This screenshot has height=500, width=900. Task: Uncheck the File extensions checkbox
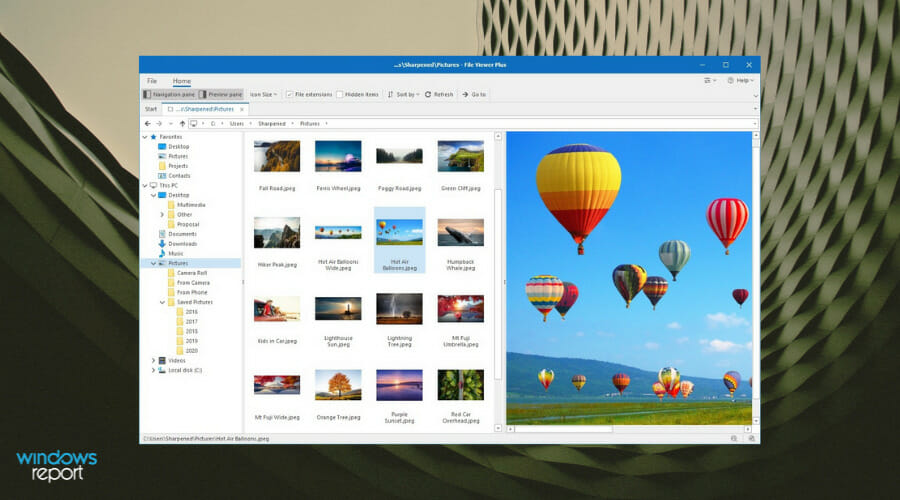point(289,94)
